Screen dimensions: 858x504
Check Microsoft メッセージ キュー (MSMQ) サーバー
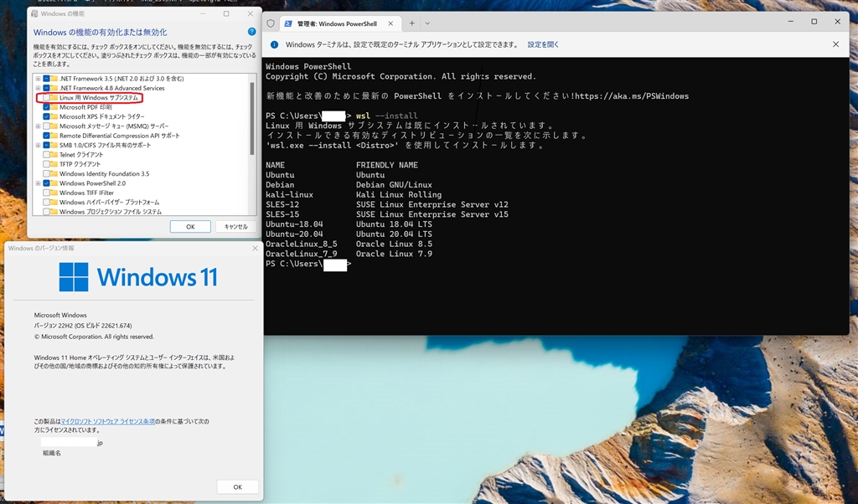(x=47, y=126)
